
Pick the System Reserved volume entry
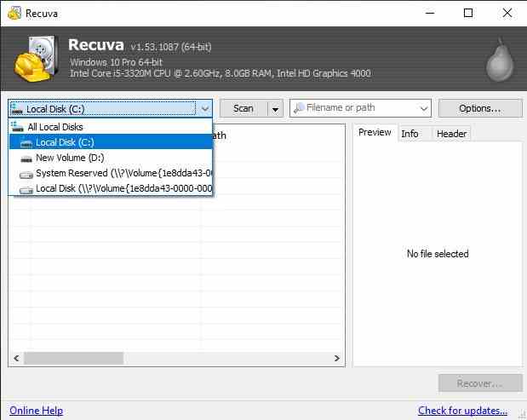[111, 173]
